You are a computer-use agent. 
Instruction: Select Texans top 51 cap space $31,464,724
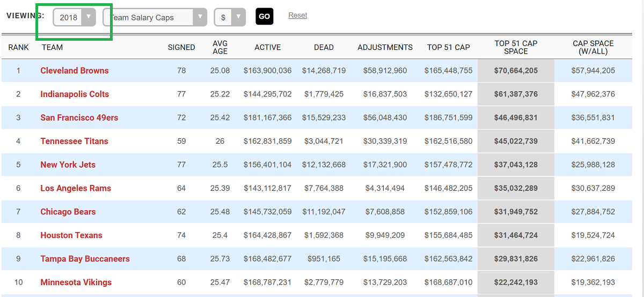coord(516,235)
